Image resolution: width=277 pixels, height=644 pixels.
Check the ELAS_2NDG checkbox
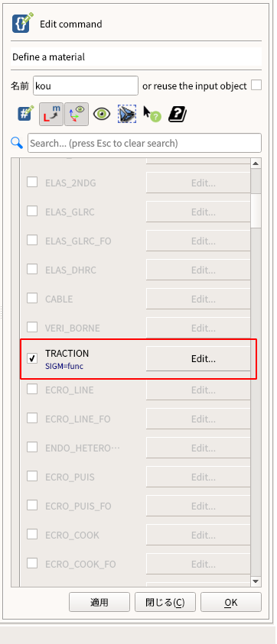pos(32,182)
